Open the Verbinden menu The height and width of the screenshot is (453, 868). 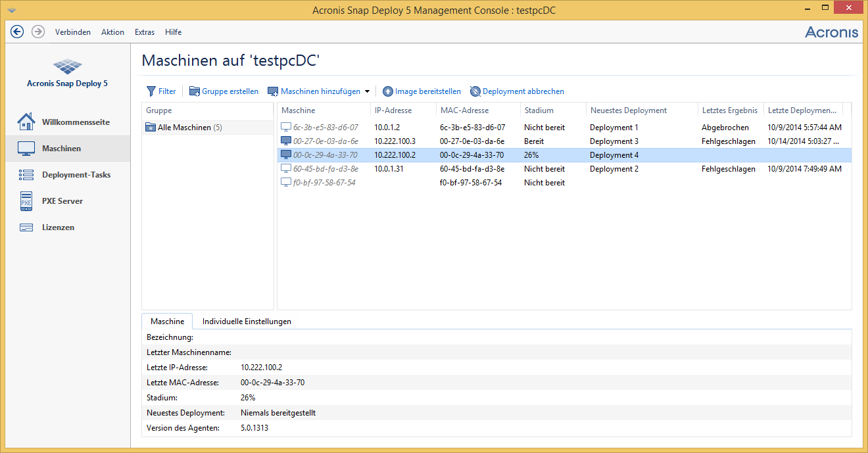tap(73, 32)
